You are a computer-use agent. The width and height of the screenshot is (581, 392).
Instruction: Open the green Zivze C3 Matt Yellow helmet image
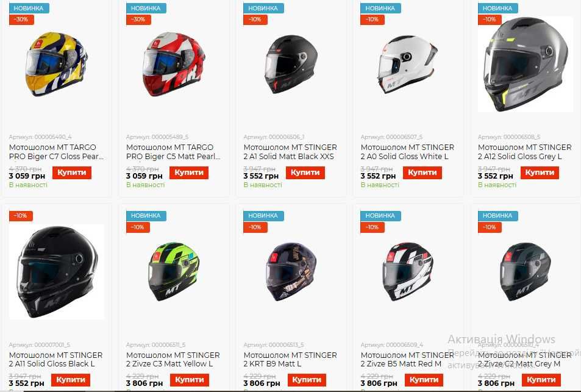tap(173, 272)
